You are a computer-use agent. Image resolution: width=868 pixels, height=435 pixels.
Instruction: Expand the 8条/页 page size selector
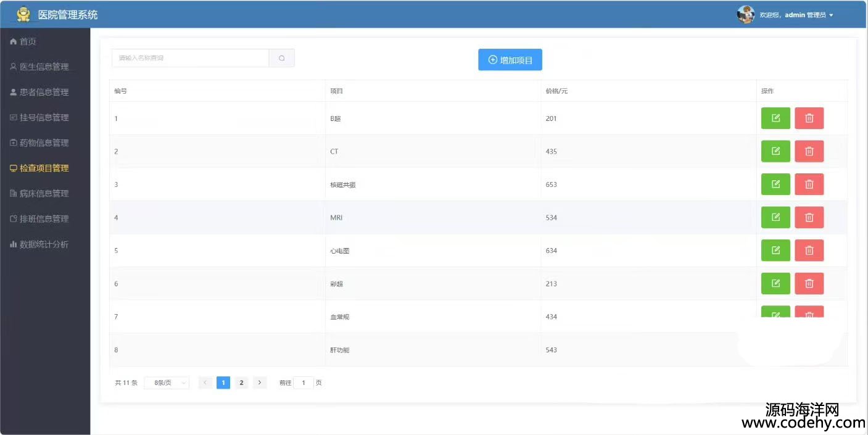tap(167, 383)
